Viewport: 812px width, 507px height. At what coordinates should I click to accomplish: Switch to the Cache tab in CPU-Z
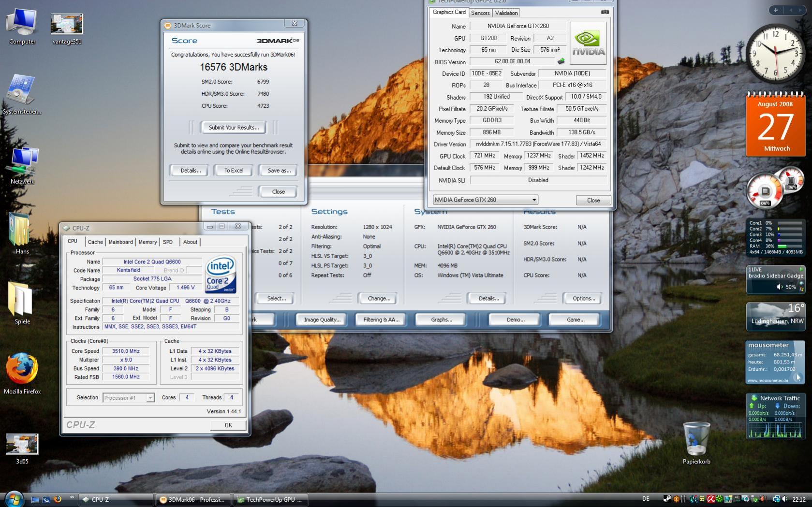(x=95, y=242)
